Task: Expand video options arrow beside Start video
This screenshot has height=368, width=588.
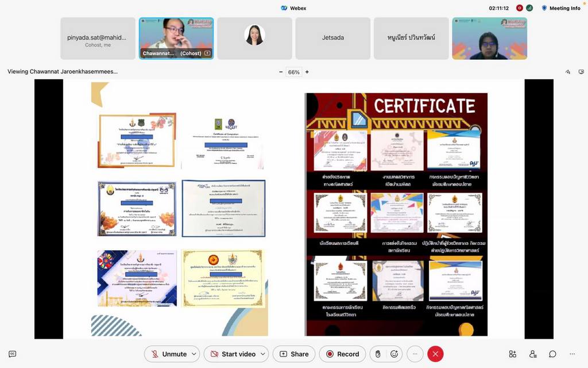Action: pyautogui.click(x=263, y=354)
